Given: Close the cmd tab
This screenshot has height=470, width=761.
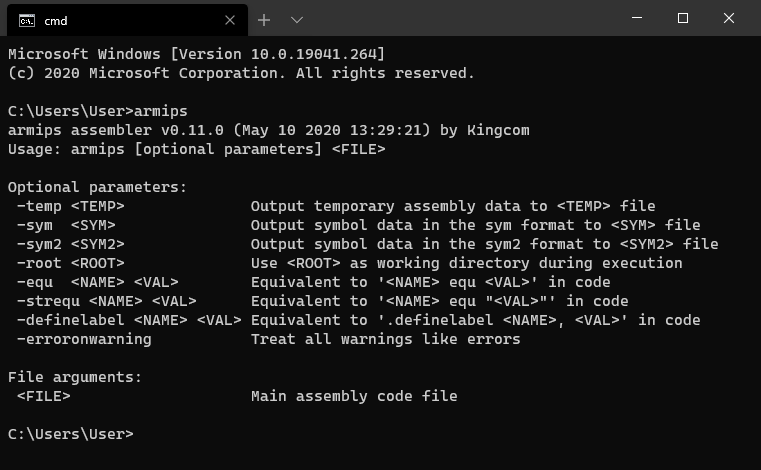Looking at the screenshot, I should [230, 20].
